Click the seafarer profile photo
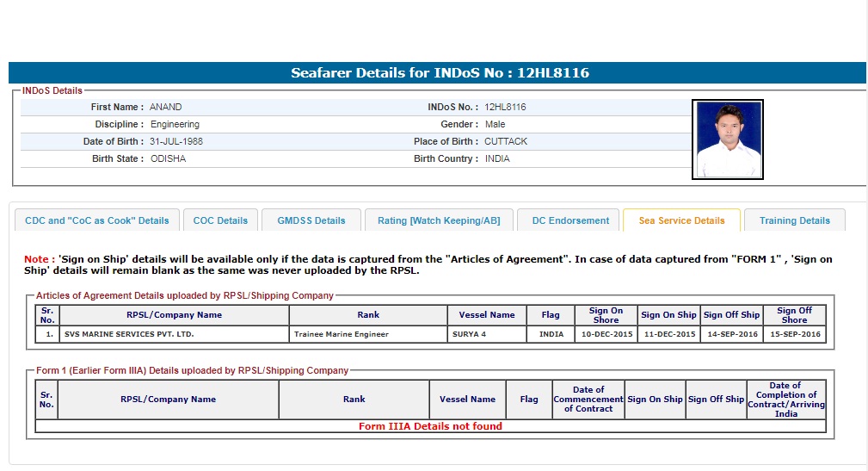Screen dimensions: 868x471 click(727, 139)
